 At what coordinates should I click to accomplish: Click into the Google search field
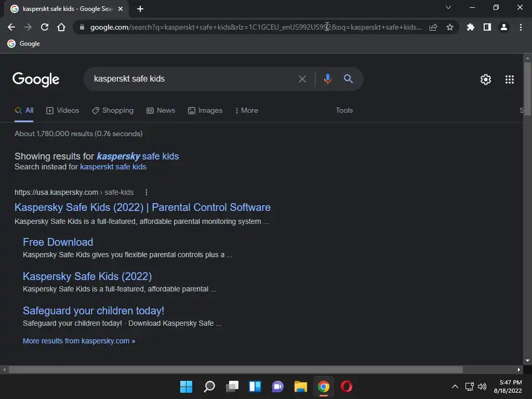click(193, 79)
